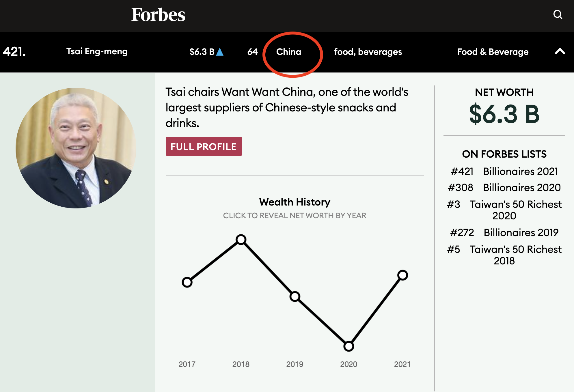Click the blue net-worth up triangle
Viewport: 574px width, 392px height.
pos(220,52)
